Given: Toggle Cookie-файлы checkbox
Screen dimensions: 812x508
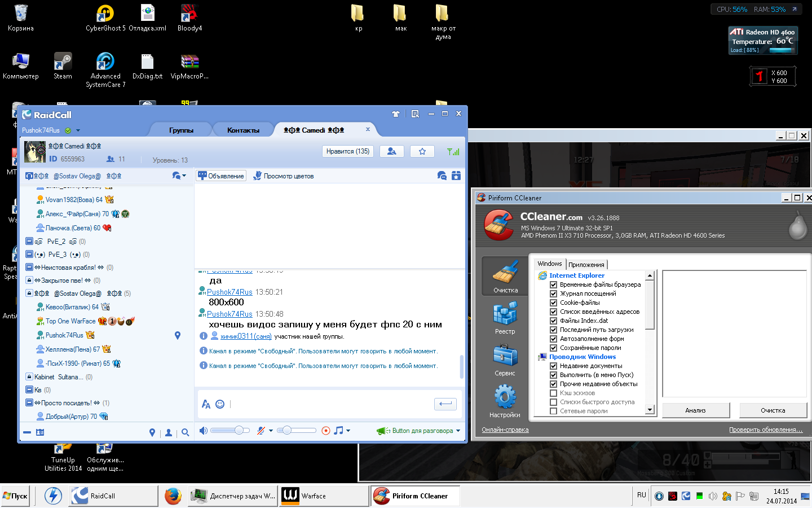Looking at the screenshot, I should tap(554, 303).
